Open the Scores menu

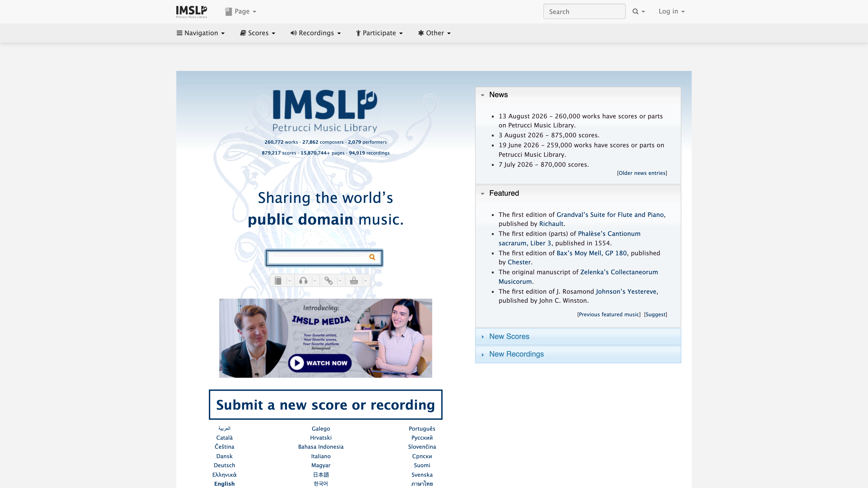258,33
